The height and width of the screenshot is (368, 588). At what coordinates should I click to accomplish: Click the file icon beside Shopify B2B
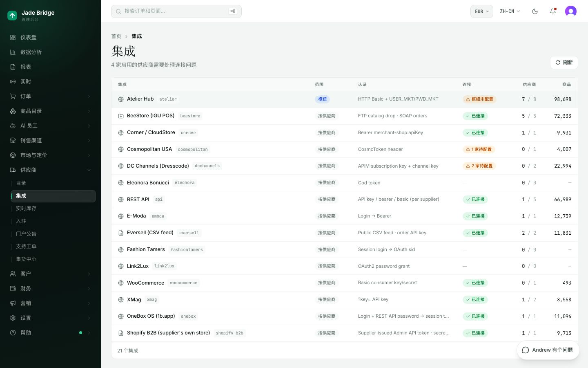pyautogui.click(x=121, y=333)
